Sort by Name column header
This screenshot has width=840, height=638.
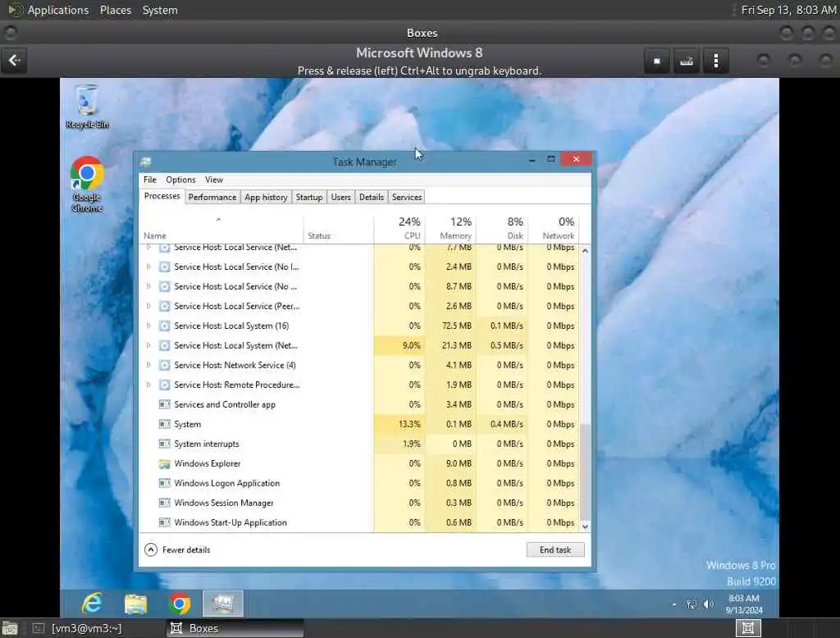(221, 228)
